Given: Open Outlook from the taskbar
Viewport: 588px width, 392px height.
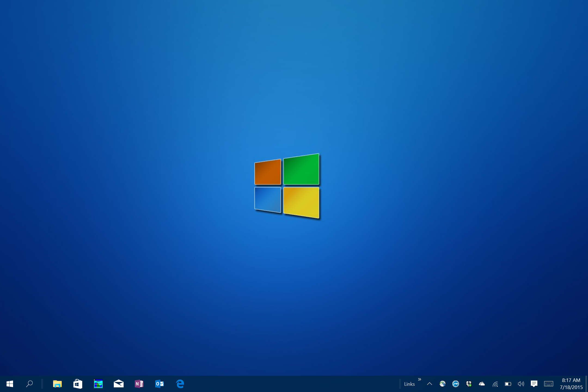Looking at the screenshot, I should pos(160,384).
